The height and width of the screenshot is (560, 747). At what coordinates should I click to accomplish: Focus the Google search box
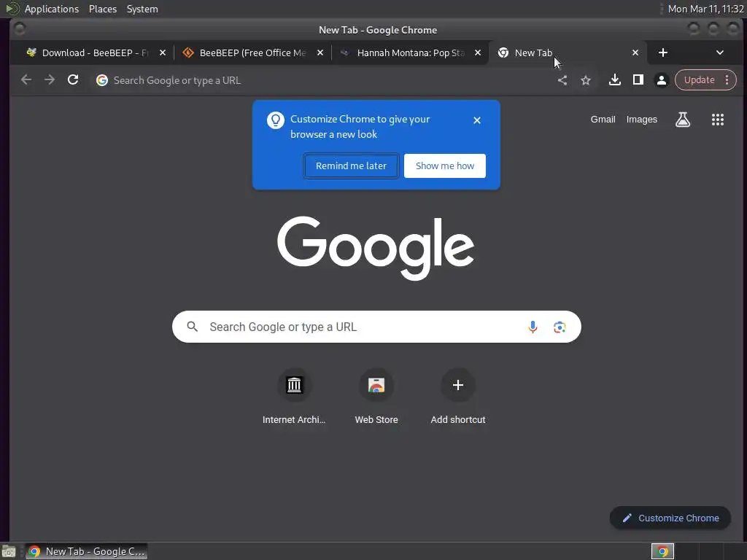tap(376, 327)
